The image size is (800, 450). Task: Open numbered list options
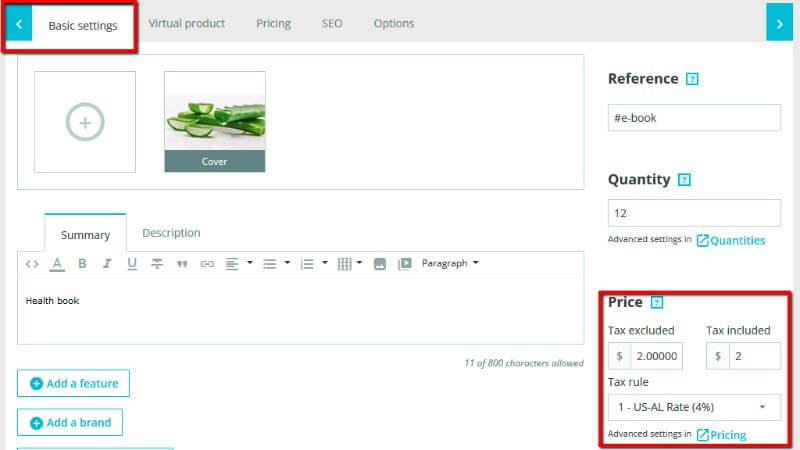click(x=313, y=263)
